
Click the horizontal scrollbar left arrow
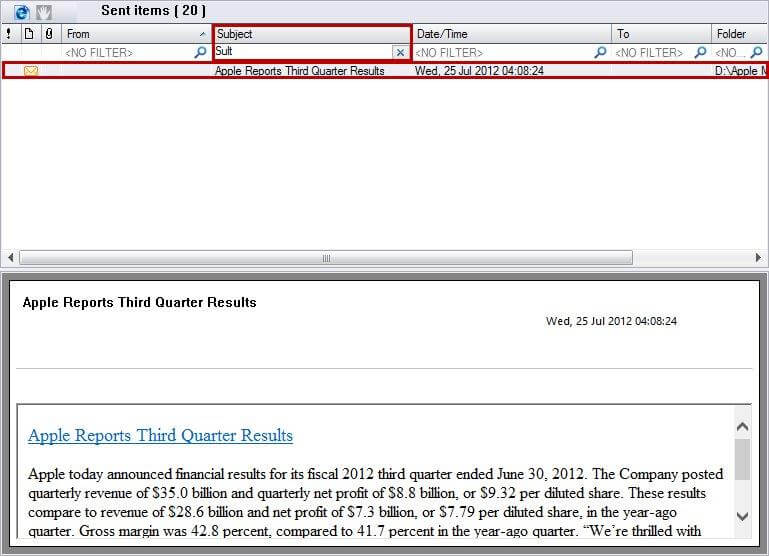pyautogui.click(x=11, y=257)
